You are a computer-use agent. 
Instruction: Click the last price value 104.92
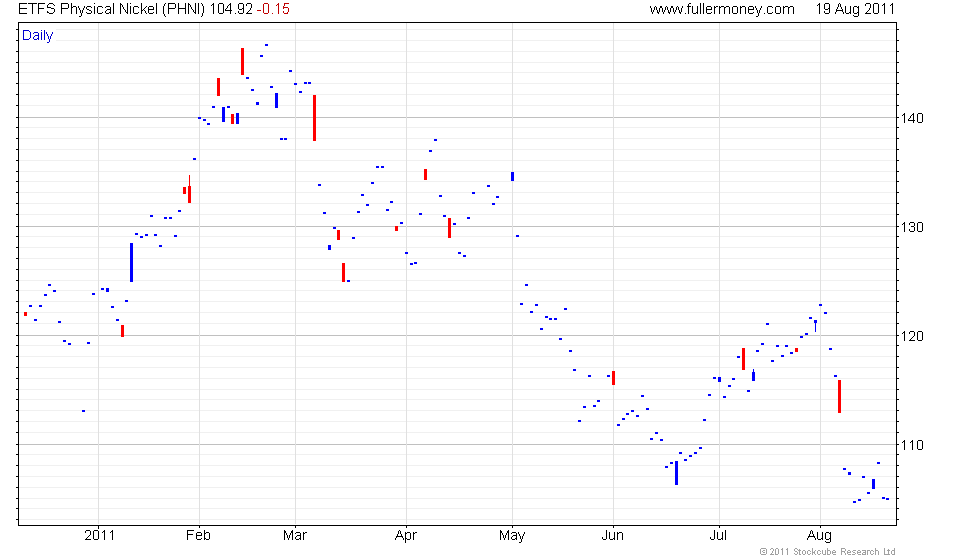[231, 9]
